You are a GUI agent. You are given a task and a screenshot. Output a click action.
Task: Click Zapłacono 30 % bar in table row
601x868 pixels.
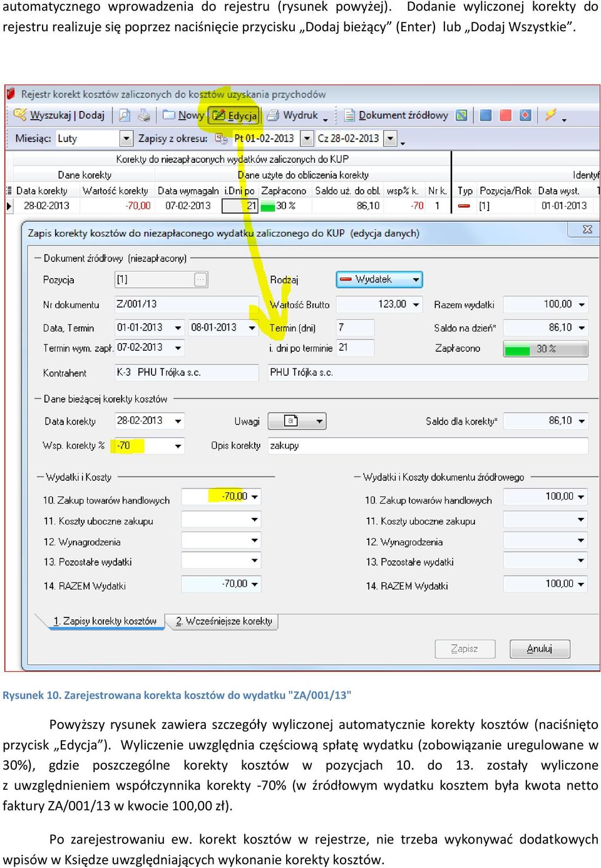pos(285,205)
